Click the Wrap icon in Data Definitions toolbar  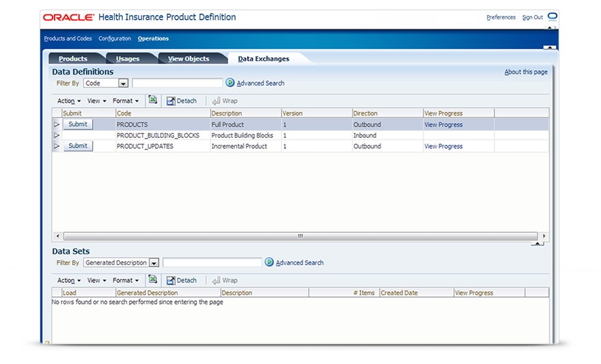tap(216, 100)
